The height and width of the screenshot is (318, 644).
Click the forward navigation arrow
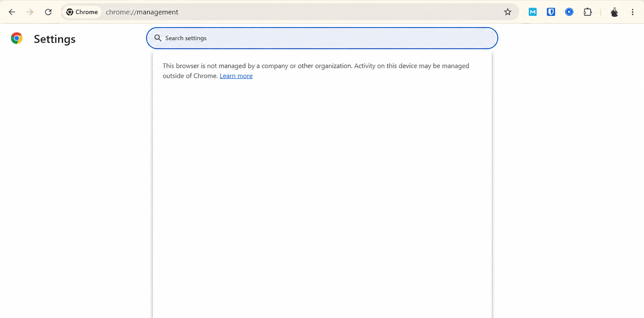point(30,12)
